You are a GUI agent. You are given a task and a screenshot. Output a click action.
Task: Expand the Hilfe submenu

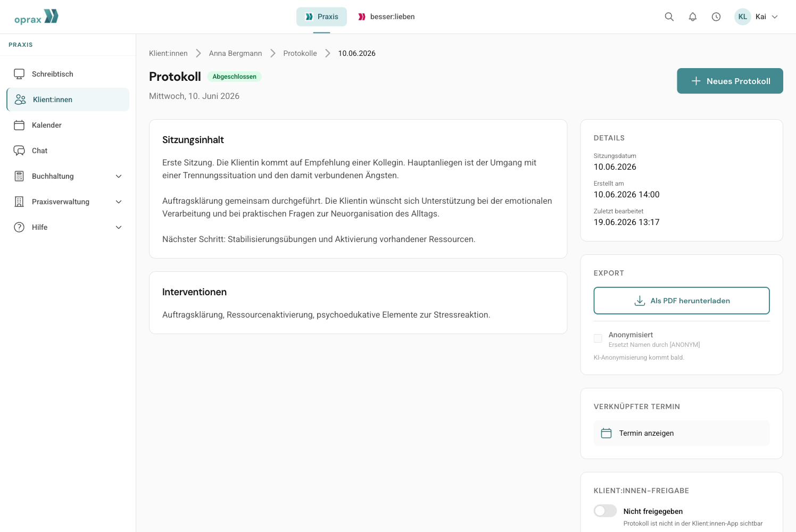pos(119,227)
